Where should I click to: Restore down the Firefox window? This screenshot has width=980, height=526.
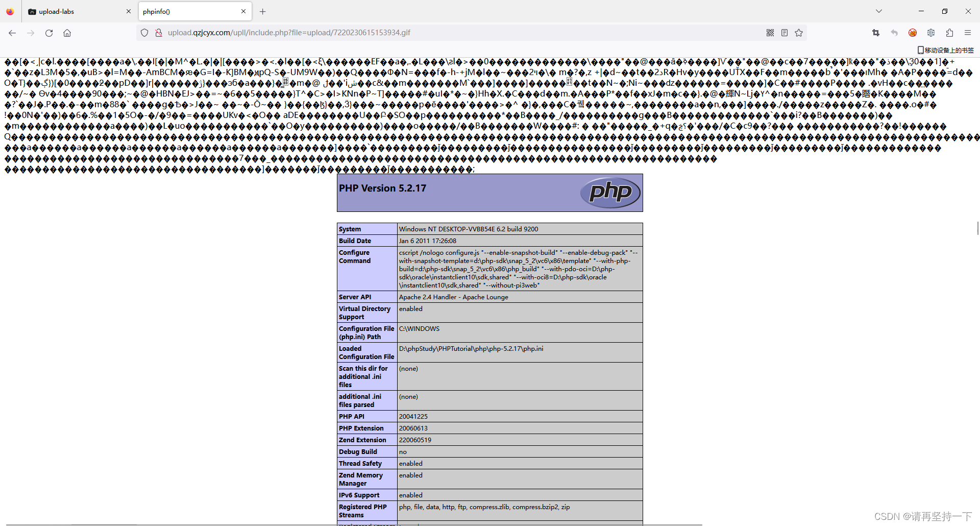(x=945, y=11)
